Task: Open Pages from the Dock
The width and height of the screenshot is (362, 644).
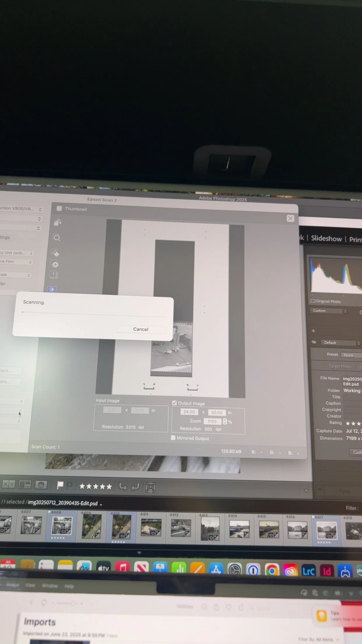Action: pyautogui.click(x=197, y=569)
